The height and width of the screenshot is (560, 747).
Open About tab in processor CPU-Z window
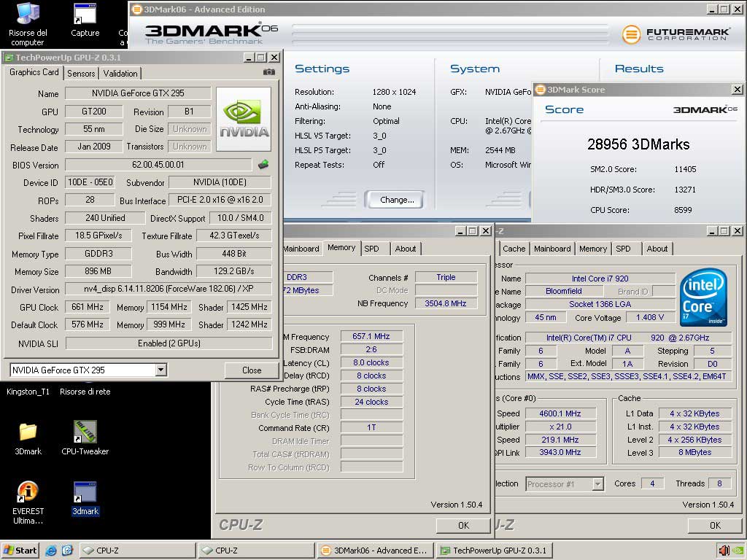(657, 249)
